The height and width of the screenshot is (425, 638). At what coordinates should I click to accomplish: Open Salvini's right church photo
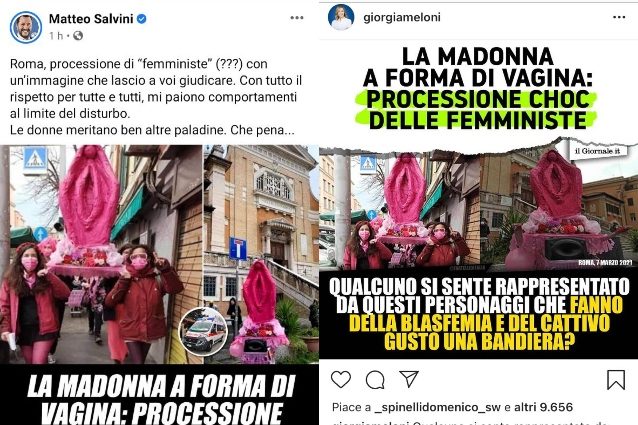(261, 254)
